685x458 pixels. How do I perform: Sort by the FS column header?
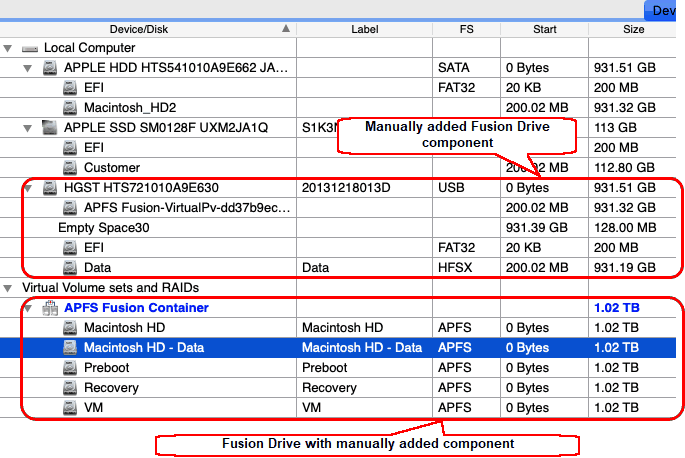pyautogui.click(x=466, y=29)
